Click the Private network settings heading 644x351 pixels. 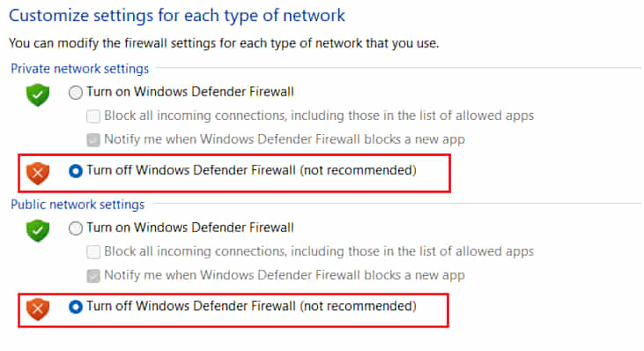(x=79, y=69)
